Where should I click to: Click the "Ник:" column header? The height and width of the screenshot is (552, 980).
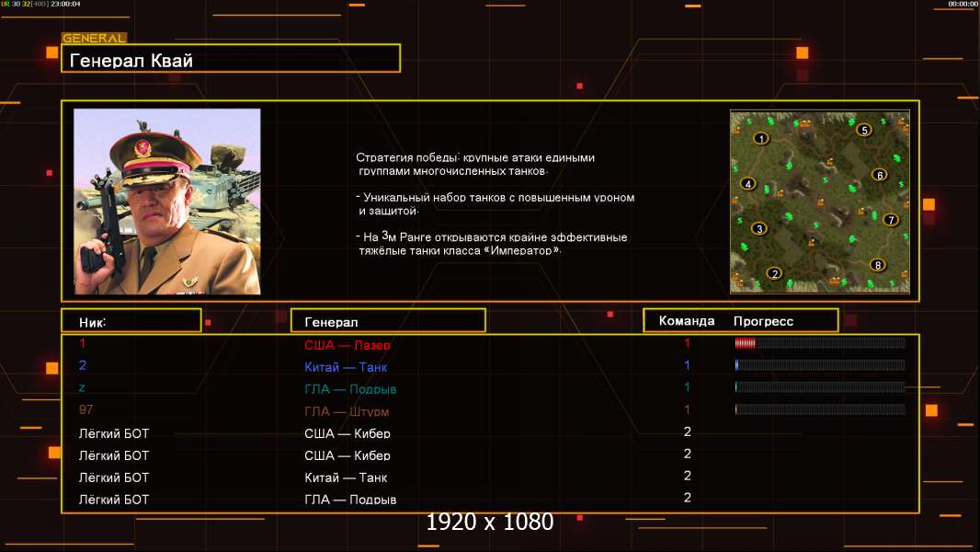tap(131, 321)
